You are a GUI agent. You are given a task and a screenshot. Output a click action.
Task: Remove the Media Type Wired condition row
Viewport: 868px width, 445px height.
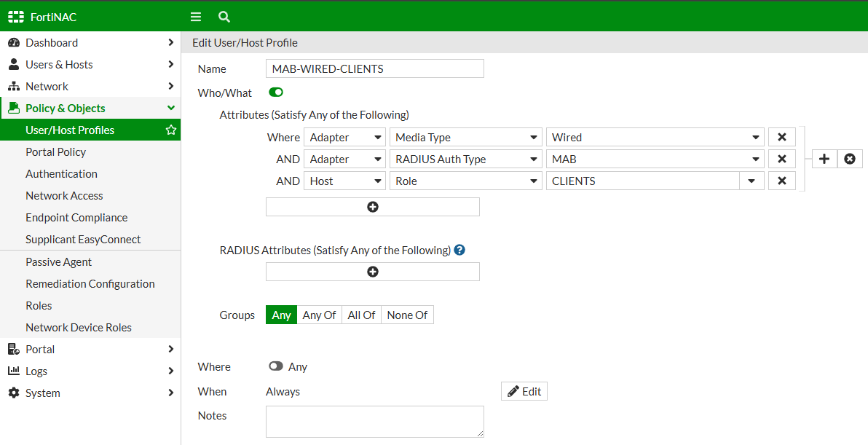(781, 137)
